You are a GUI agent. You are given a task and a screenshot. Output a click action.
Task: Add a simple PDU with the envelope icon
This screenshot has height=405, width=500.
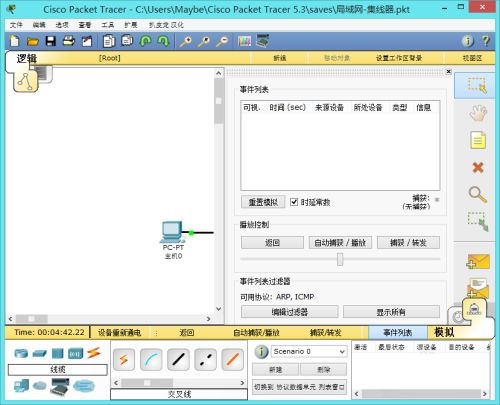tap(478, 261)
